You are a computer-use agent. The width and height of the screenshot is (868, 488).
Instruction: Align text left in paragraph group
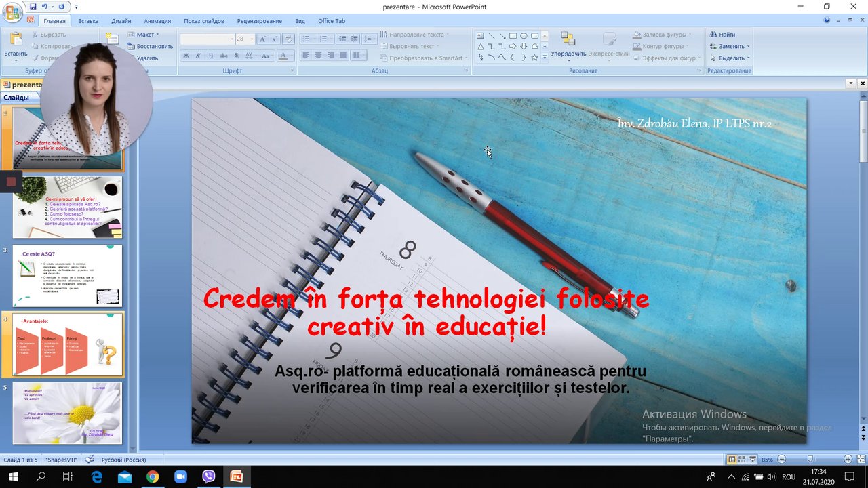(x=307, y=56)
